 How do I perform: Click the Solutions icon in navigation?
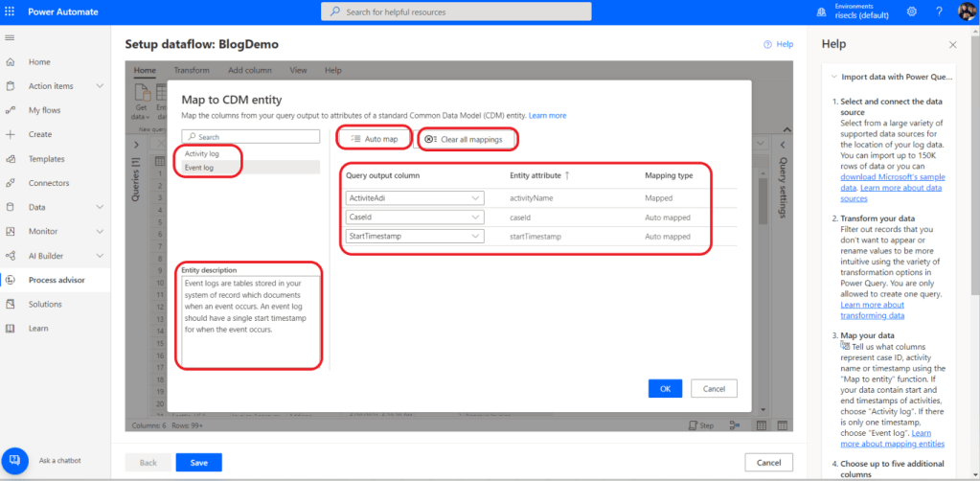pos(11,304)
